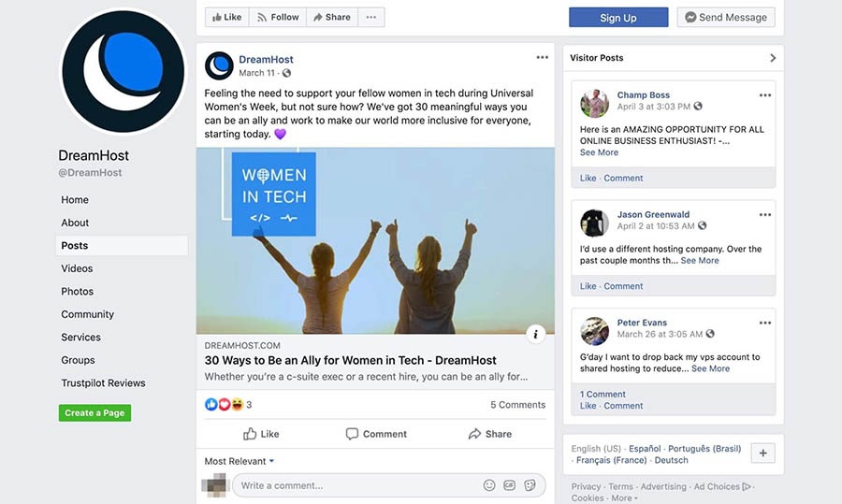Open the DreamHost post options ellipsis
This screenshot has width=842, height=504.
[x=543, y=57]
